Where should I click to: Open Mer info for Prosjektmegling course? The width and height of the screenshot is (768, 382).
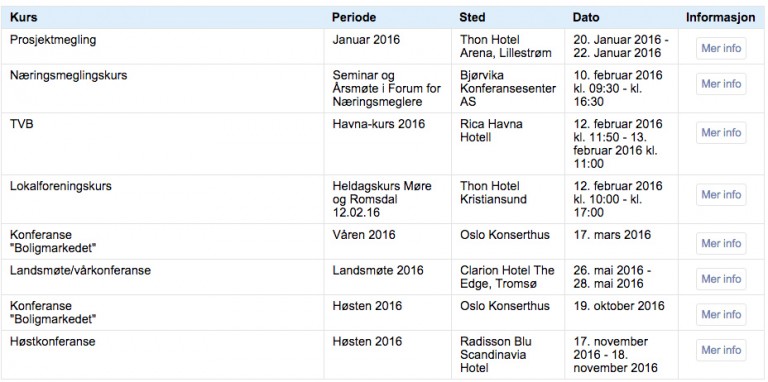721,48
